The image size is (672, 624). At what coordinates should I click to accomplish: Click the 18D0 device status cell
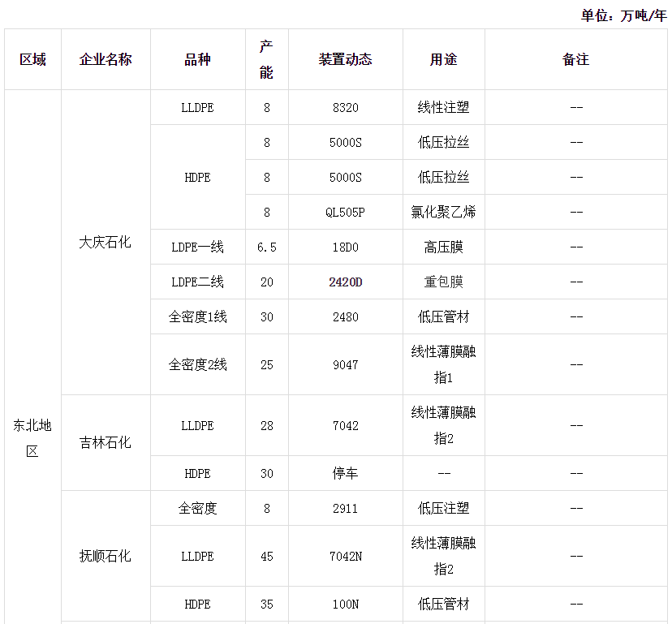[x=346, y=247]
